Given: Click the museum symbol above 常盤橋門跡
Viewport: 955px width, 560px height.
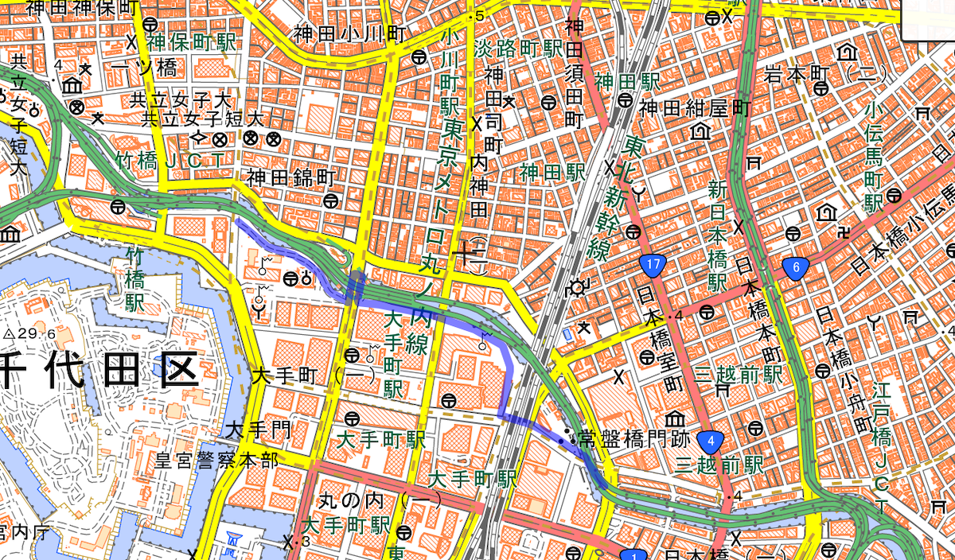Looking at the screenshot, I should pos(676,418).
